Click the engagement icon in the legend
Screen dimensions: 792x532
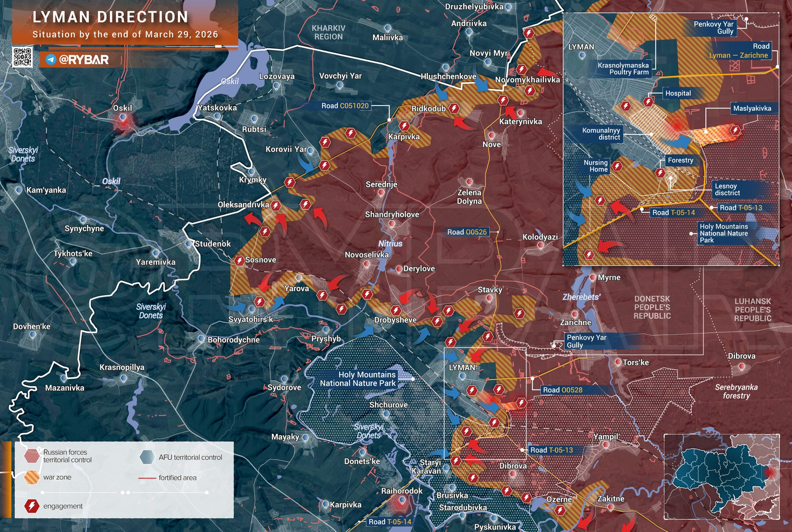tap(32, 506)
